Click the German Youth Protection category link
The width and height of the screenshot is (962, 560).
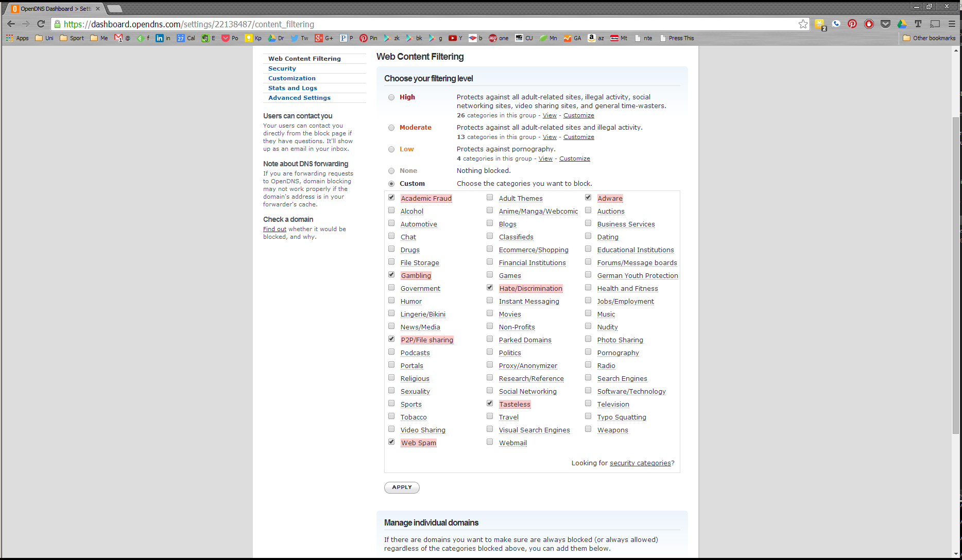coord(638,276)
